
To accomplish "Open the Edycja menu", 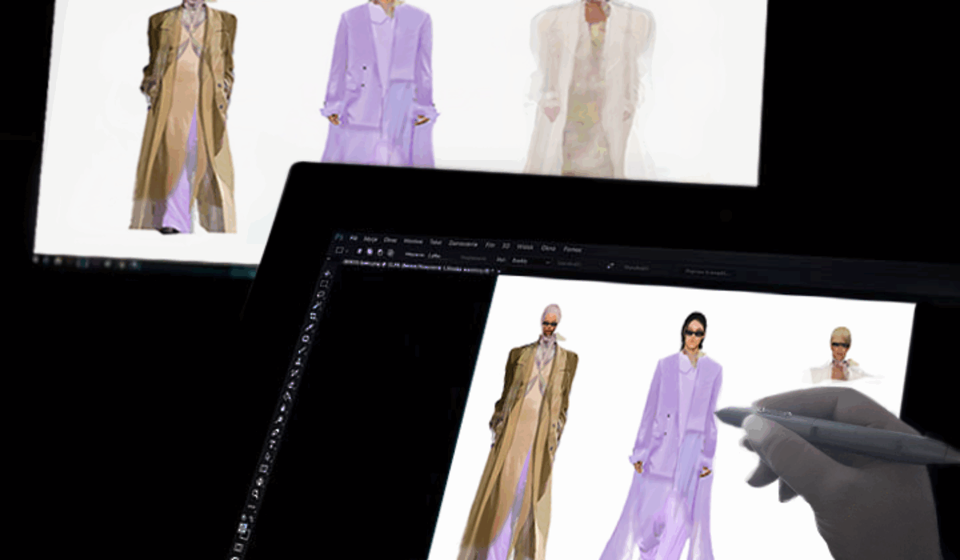I will tap(370, 239).
